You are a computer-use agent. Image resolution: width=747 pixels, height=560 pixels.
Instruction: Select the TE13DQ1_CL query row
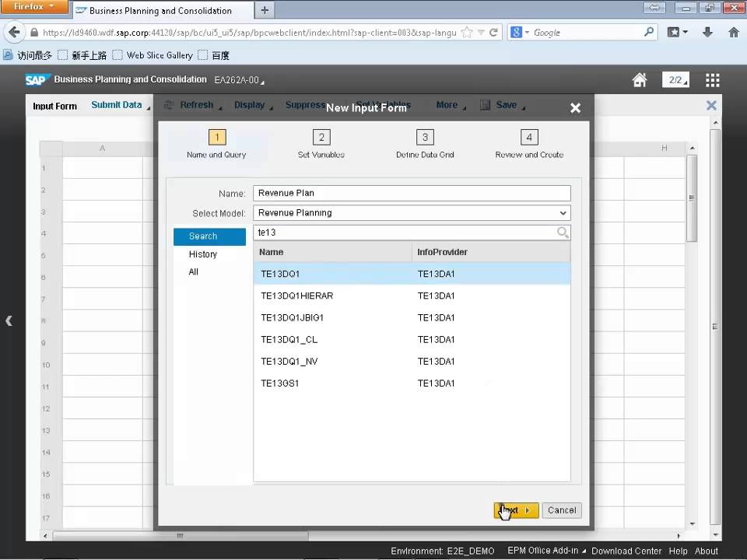coord(412,340)
